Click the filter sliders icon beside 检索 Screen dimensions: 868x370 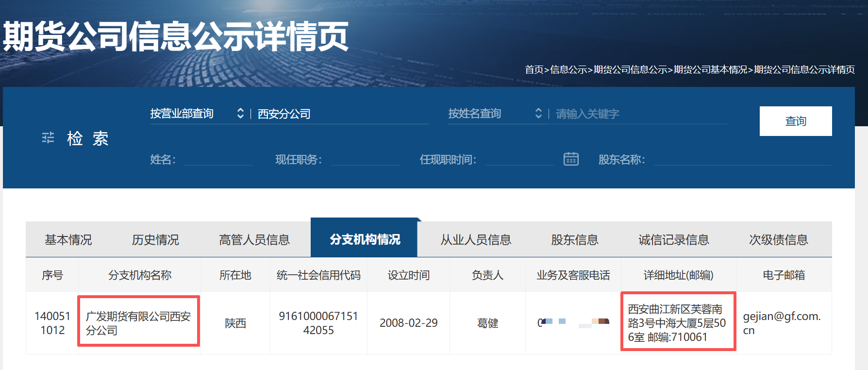click(x=48, y=138)
